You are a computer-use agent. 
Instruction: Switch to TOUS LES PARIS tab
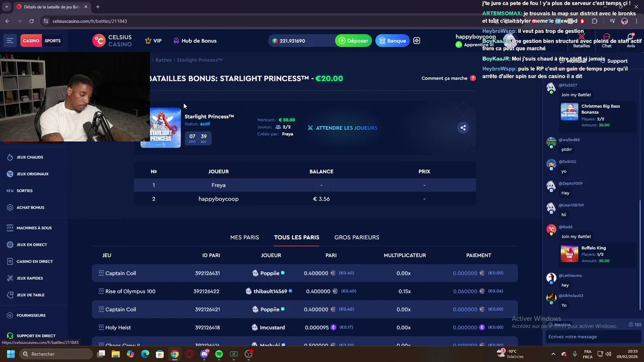296,237
